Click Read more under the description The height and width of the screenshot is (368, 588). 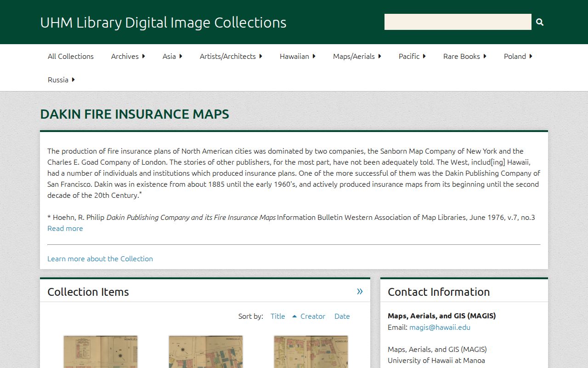65,228
